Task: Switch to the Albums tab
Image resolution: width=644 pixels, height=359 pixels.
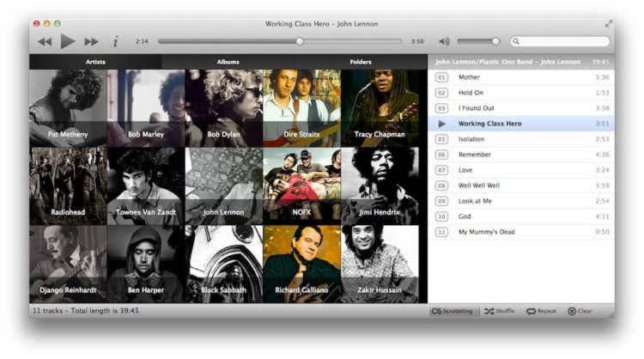Action: 228,62
